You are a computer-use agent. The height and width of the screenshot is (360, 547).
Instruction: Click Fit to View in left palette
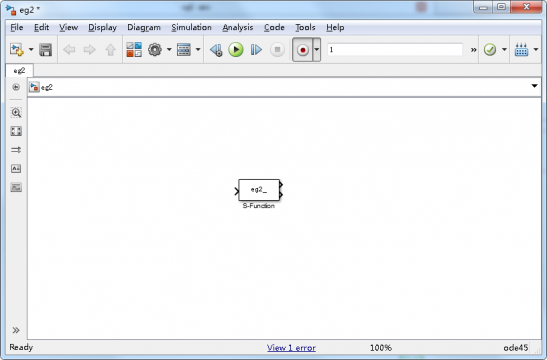click(16, 131)
